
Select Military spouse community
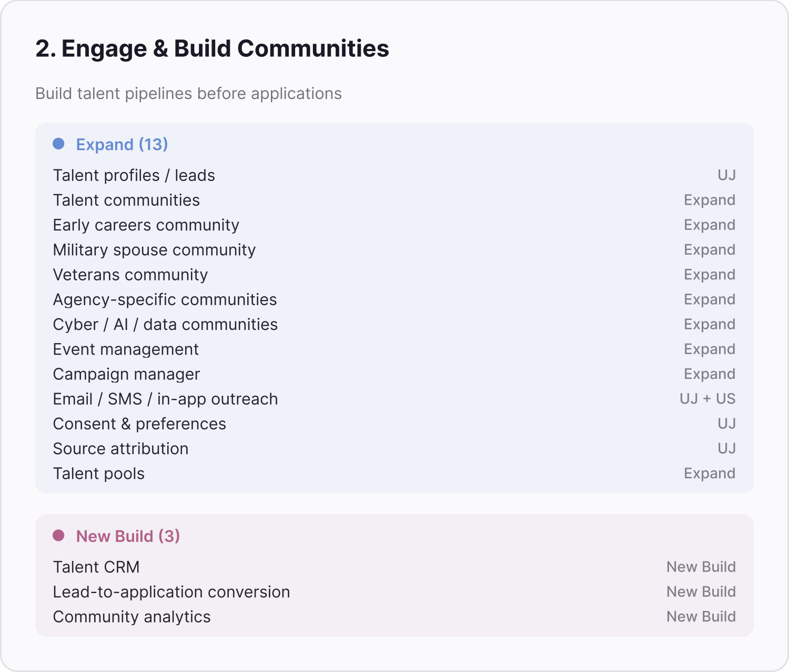tap(394, 249)
